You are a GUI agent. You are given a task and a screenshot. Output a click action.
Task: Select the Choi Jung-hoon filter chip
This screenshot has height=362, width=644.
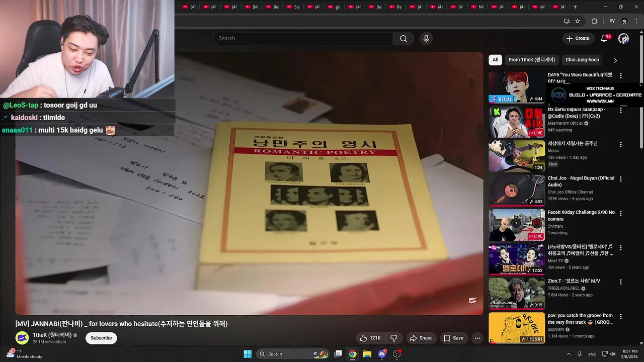pos(582,60)
